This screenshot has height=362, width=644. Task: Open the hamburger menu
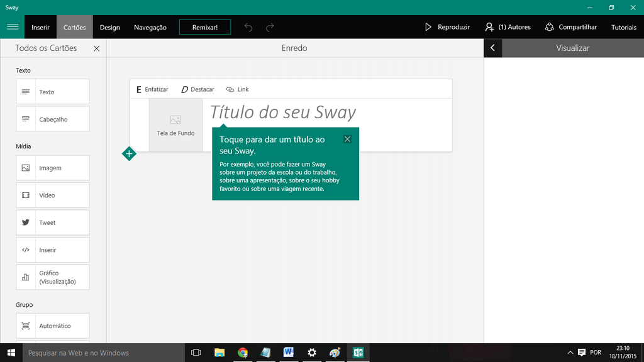pos(13,27)
